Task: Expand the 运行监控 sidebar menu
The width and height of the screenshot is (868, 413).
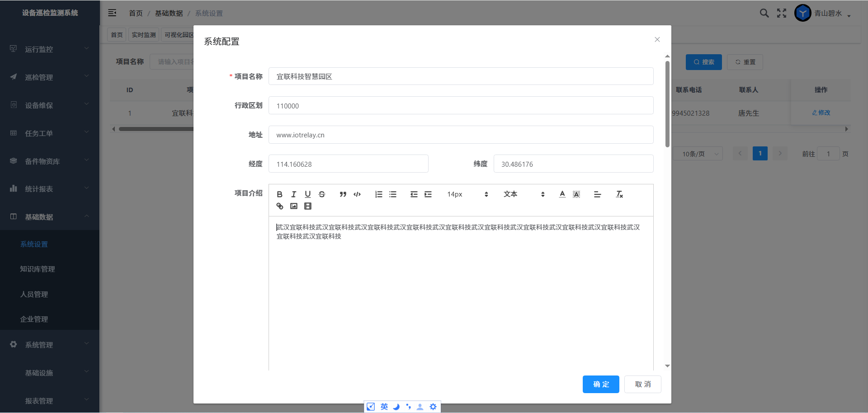Action: point(50,49)
